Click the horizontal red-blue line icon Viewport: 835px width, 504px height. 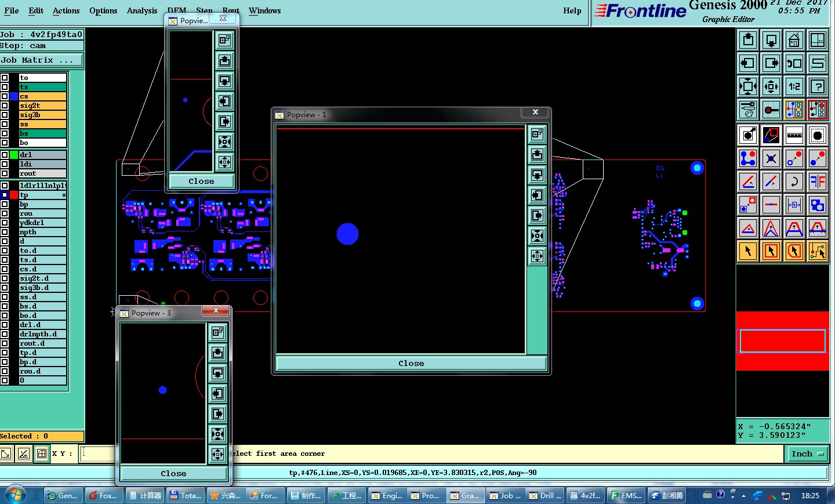click(x=771, y=205)
